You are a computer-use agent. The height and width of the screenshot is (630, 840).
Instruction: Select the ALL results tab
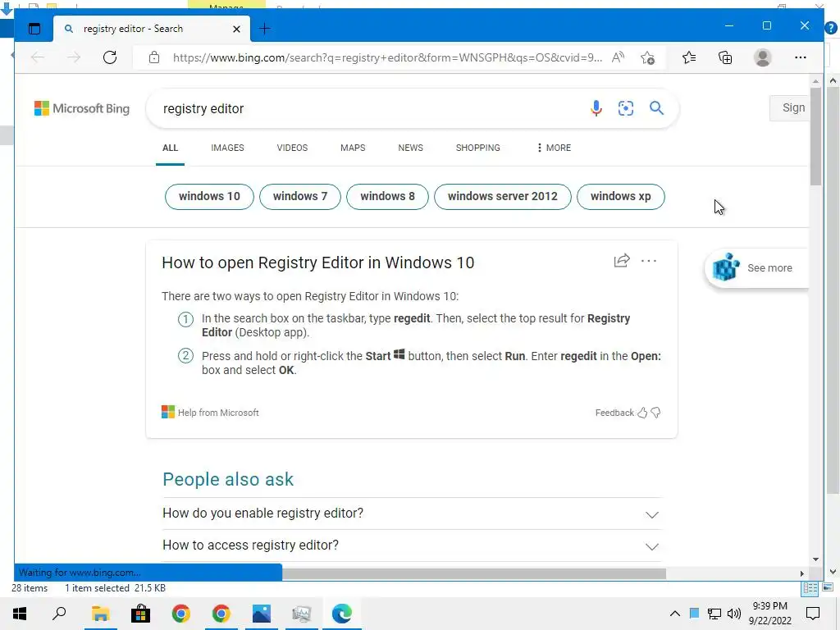coord(171,148)
